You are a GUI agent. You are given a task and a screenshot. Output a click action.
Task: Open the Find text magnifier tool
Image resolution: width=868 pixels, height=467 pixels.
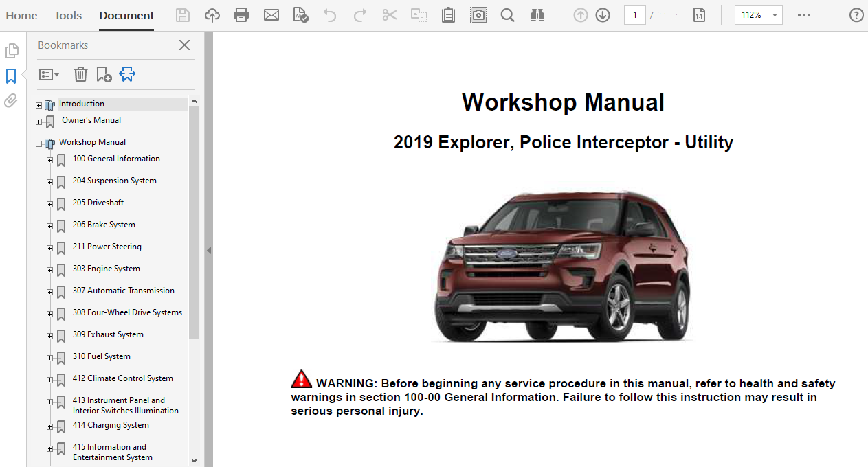507,15
